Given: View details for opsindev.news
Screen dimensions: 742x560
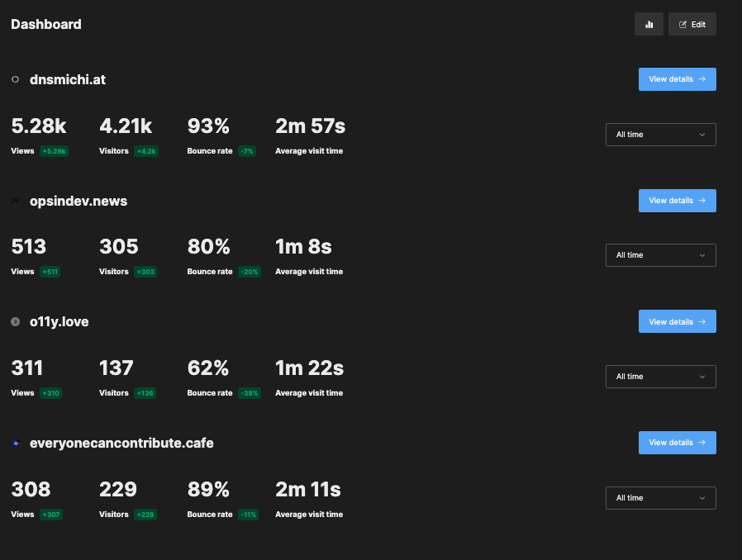Looking at the screenshot, I should [677, 201].
